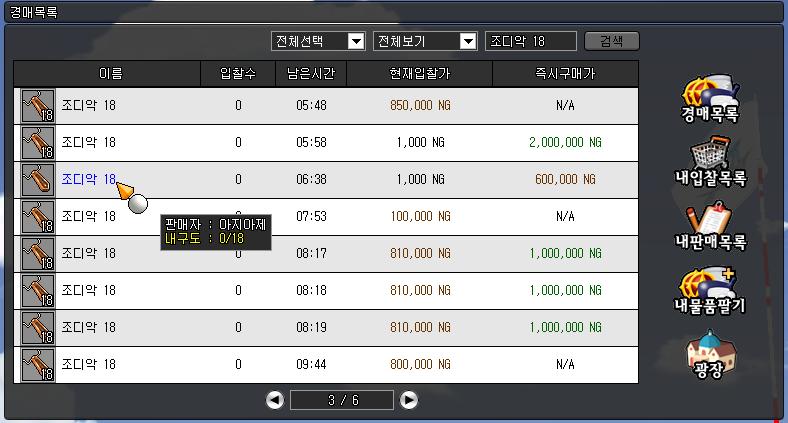Click the 800,000 NG current bid
This screenshot has width=788, height=423.
coord(420,364)
